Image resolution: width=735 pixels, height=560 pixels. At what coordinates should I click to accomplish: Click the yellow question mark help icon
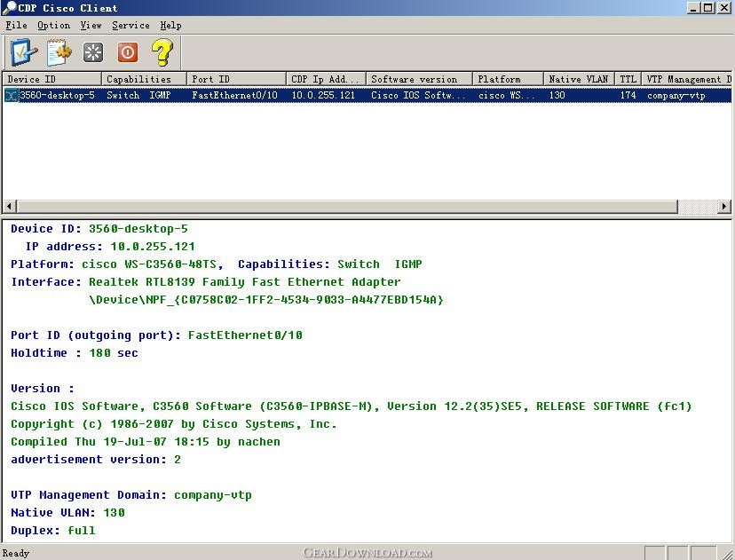click(162, 52)
